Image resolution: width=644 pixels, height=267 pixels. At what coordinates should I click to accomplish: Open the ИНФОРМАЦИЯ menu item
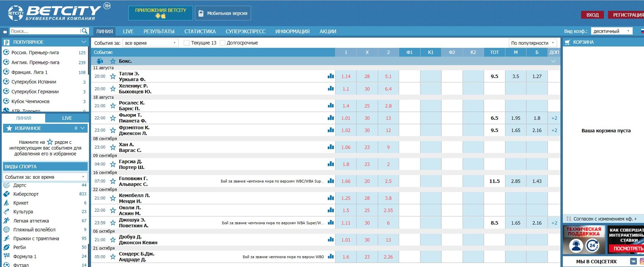[292, 31]
